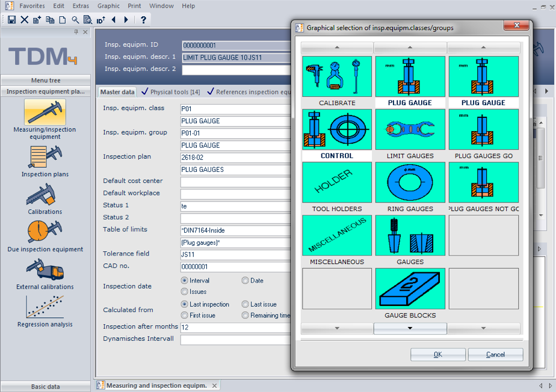Select the LIMIT GAUGES wrench thumbnail

tap(410, 129)
